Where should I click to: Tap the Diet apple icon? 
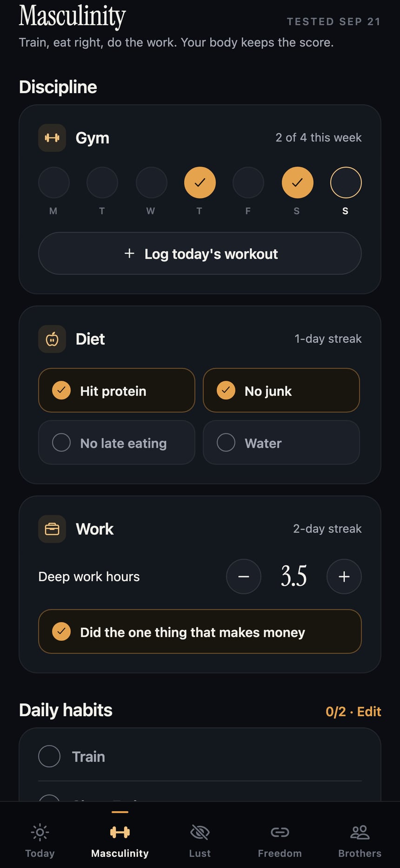[52, 339]
